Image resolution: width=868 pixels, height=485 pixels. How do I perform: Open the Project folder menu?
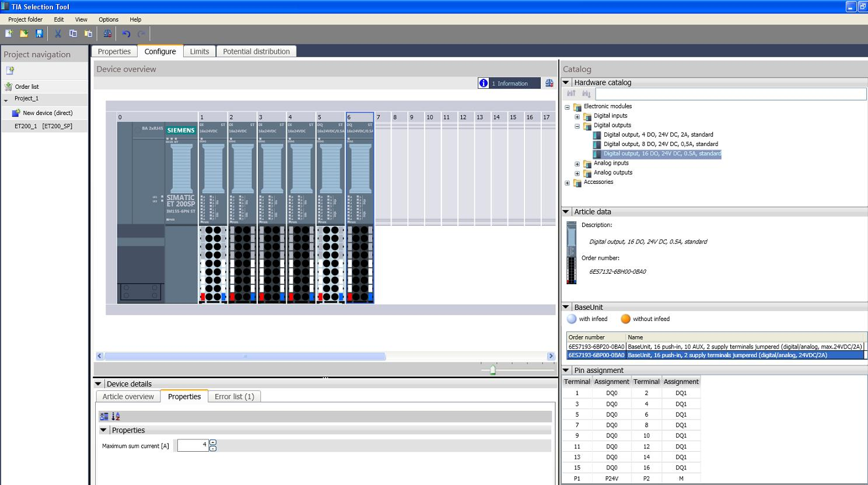tap(26, 19)
